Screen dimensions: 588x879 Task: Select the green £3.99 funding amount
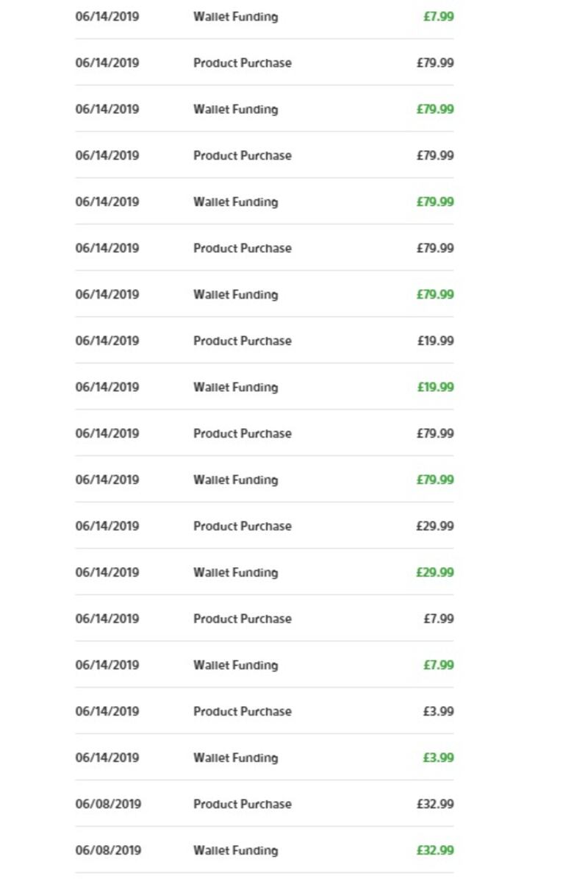pyautogui.click(x=438, y=758)
